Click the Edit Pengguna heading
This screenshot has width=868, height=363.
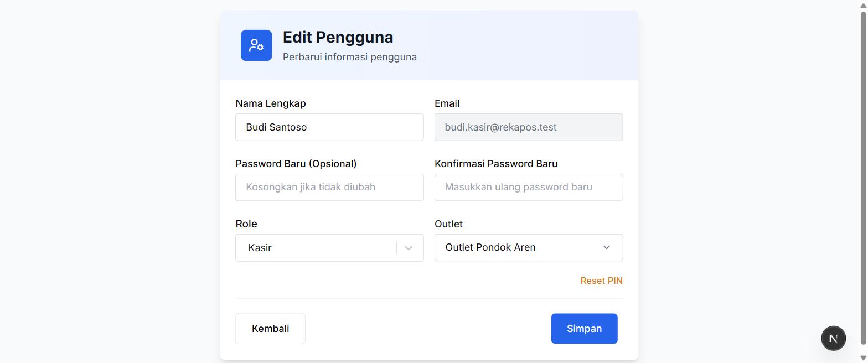338,37
